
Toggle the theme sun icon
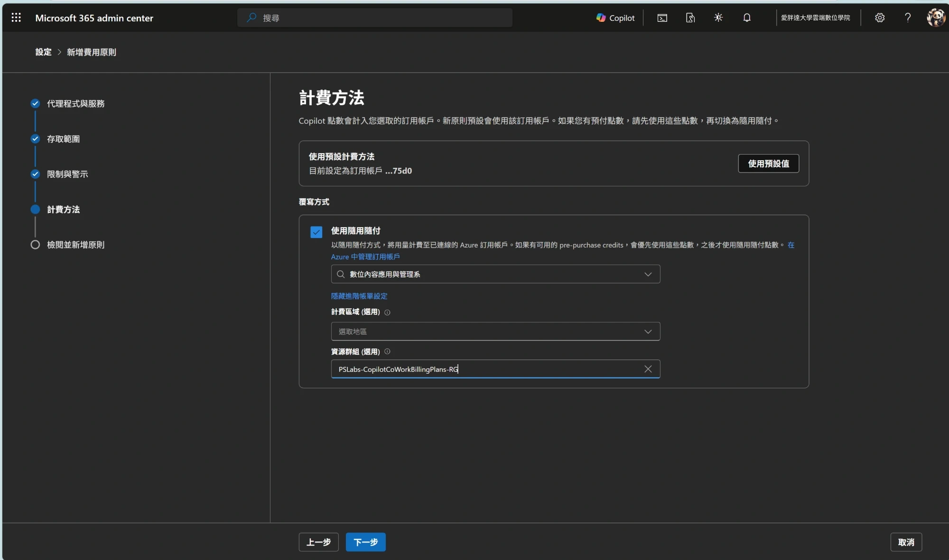[x=718, y=18]
